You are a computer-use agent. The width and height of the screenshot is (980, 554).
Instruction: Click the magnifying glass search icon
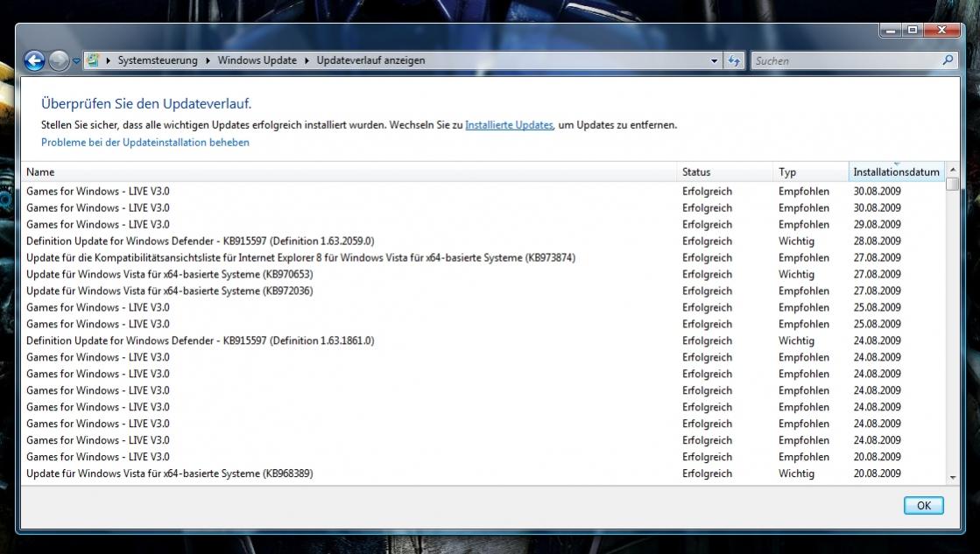(948, 60)
